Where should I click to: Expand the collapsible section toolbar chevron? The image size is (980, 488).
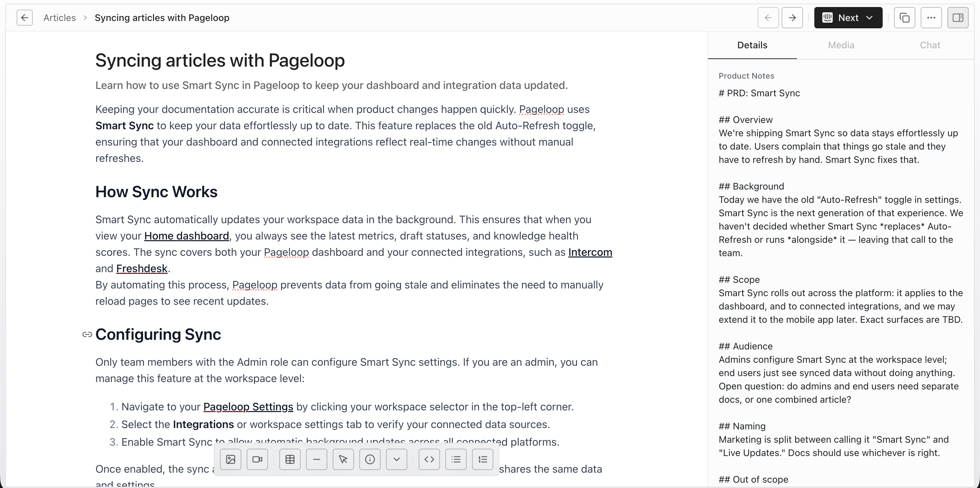click(396, 459)
